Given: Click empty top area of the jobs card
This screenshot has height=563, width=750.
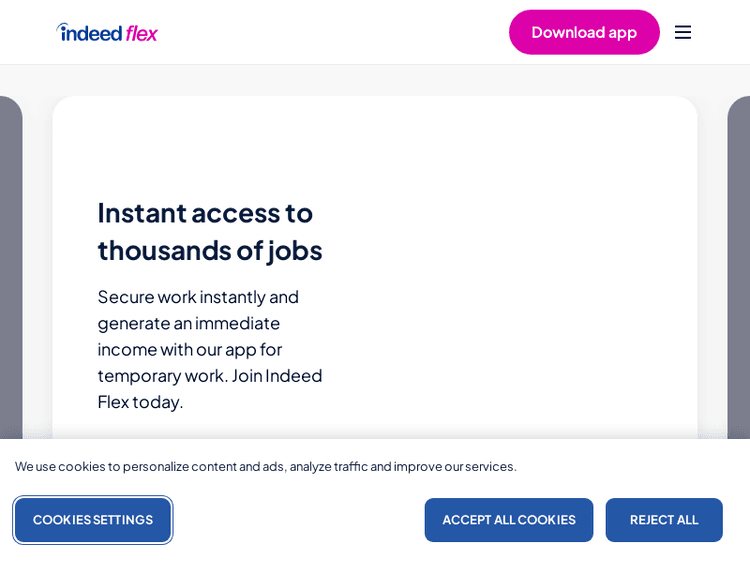Looking at the screenshot, I should click(x=375, y=140).
